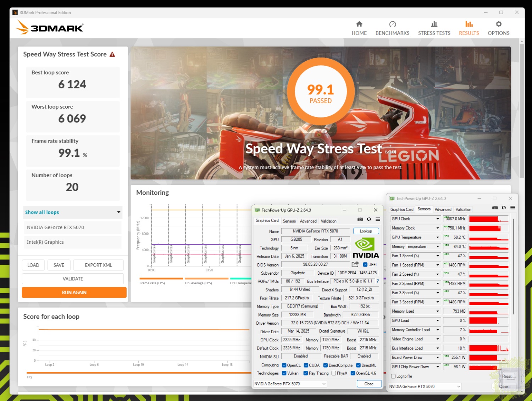Open the Memory Used sensor dropdown arrow
This screenshot has width=532, height=401.
click(x=438, y=311)
